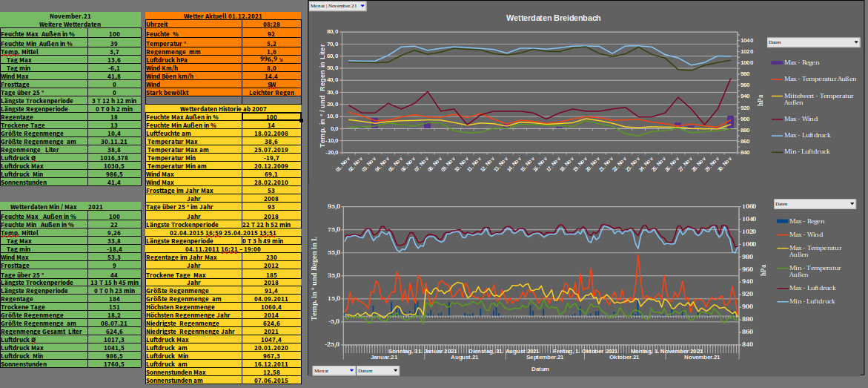Click the blue Max - Regen swatch, lower legend
868x388 pixels.
click(x=782, y=221)
